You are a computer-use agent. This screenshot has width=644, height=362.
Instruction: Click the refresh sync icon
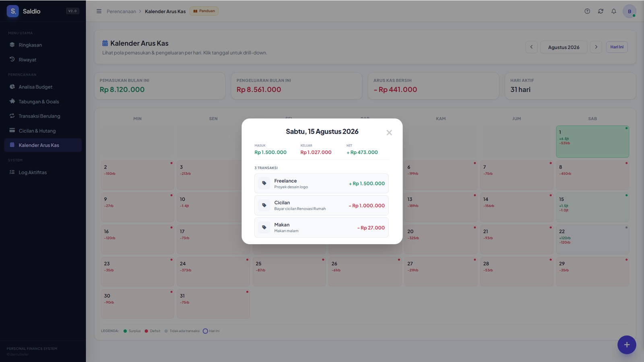click(601, 11)
